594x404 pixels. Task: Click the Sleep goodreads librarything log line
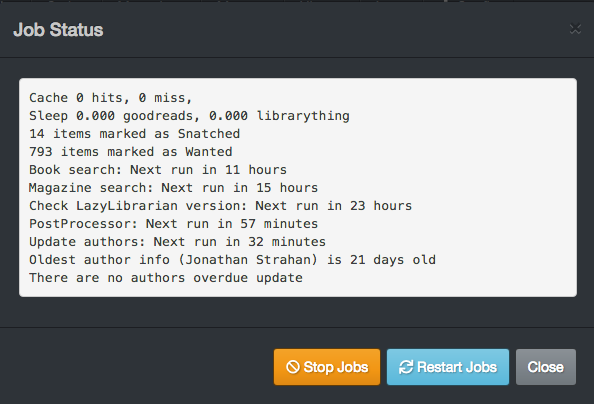click(x=189, y=116)
